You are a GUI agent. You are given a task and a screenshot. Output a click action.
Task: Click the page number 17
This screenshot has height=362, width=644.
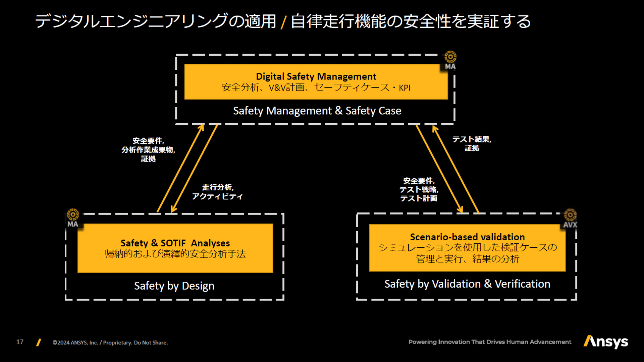(20, 343)
